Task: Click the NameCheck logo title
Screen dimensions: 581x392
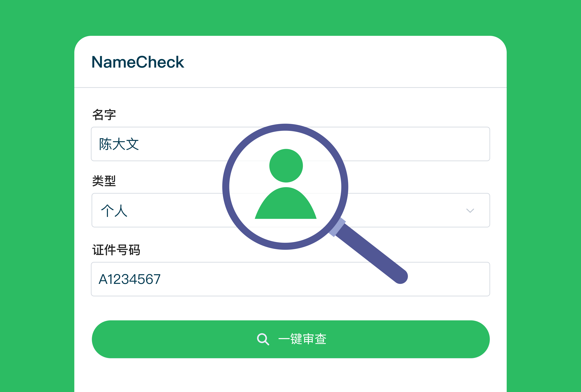Action: (138, 62)
